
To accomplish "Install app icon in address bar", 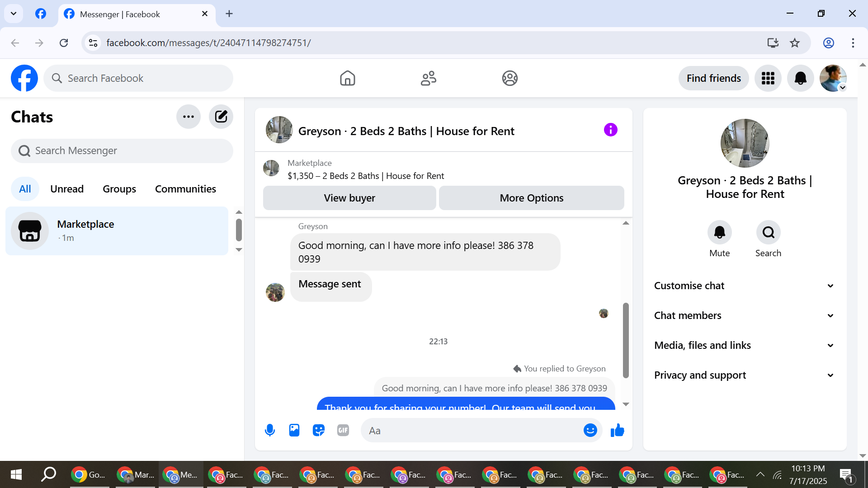I will pyautogui.click(x=773, y=43).
